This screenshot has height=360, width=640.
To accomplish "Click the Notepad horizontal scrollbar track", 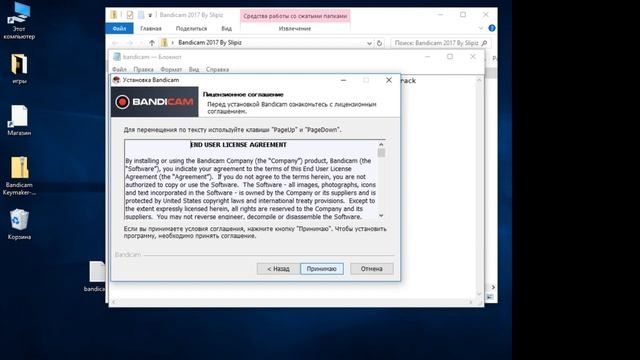I will point(292,302).
